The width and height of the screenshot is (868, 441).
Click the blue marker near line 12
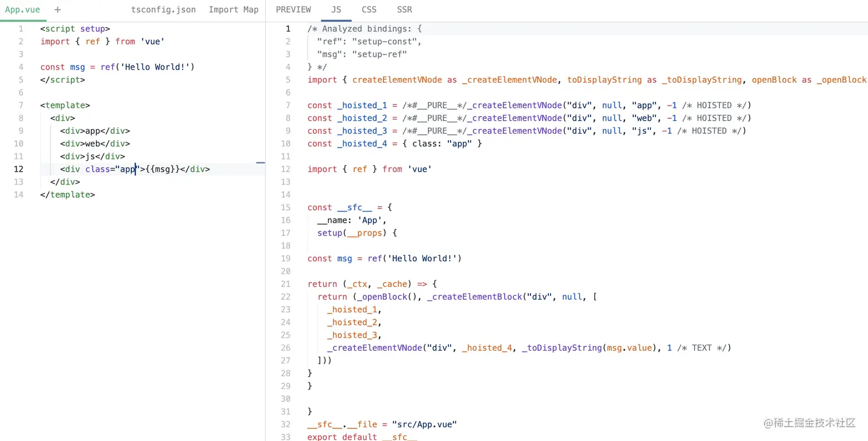coord(260,163)
